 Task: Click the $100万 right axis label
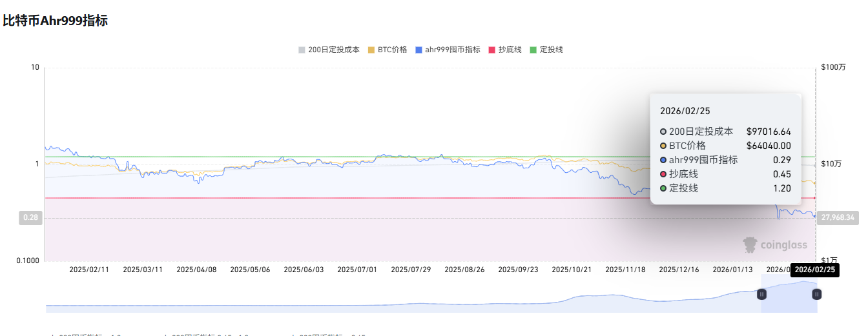click(x=833, y=67)
